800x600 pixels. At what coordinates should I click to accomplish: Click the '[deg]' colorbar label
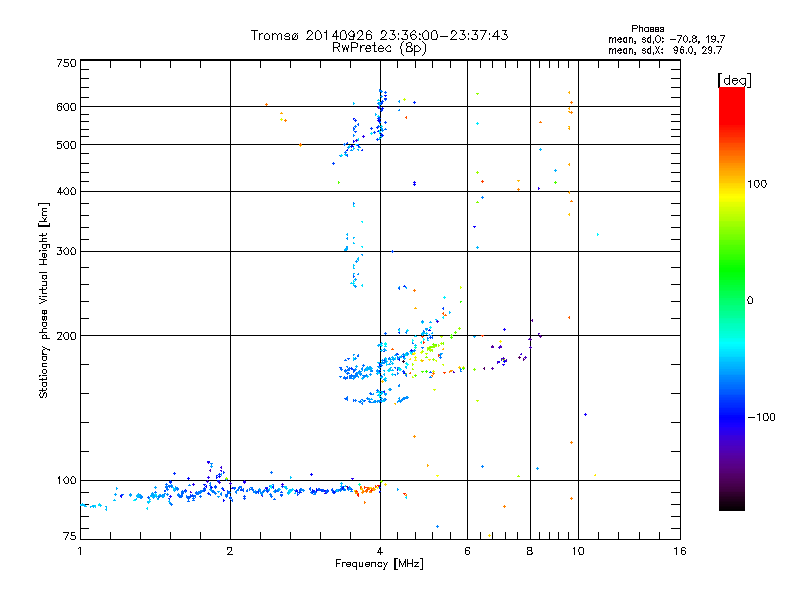(x=734, y=80)
